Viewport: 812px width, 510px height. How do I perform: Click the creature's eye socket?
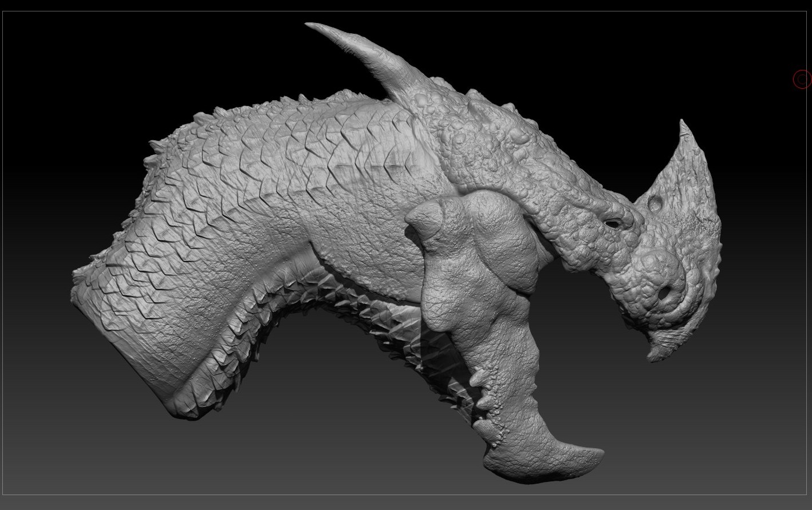coord(612,223)
